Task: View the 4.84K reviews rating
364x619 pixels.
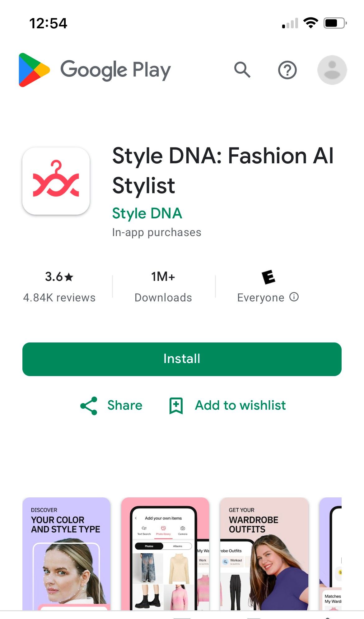Action: tap(59, 287)
